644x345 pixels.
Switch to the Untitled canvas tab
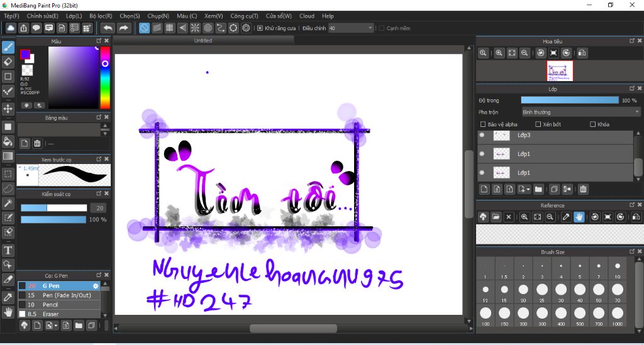click(203, 41)
